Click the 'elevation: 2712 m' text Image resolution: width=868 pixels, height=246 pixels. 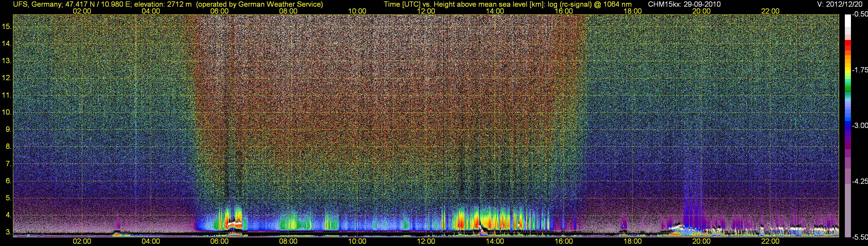tap(163, 4)
